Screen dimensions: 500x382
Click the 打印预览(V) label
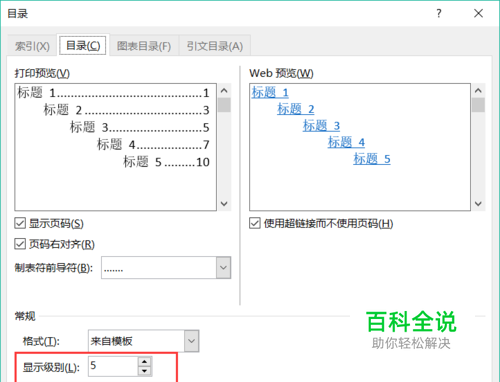(42, 73)
